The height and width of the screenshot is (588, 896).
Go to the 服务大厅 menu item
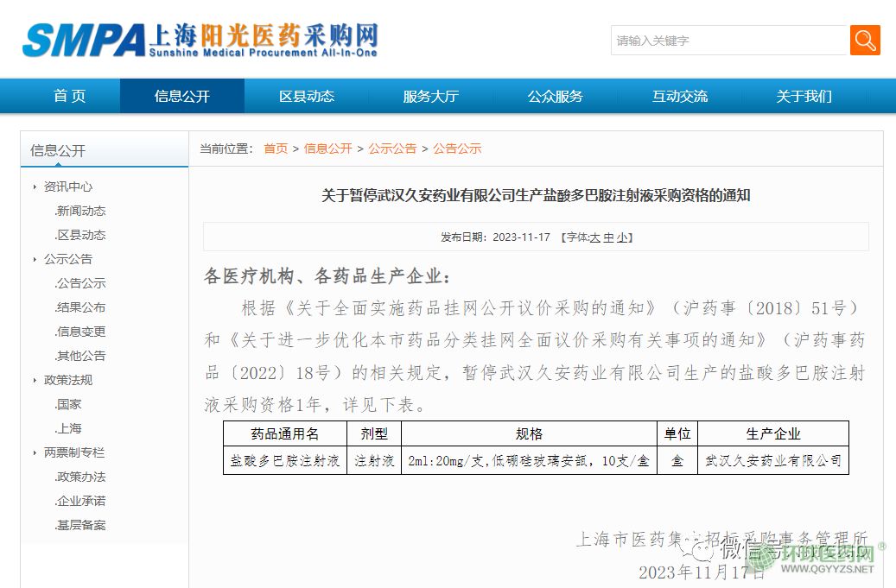pyautogui.click(x=430, y=96)
